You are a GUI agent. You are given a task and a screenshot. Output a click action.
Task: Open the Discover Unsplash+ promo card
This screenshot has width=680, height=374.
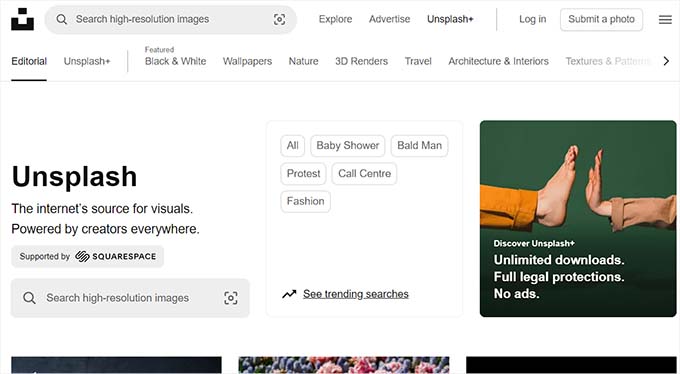point(578,219)
